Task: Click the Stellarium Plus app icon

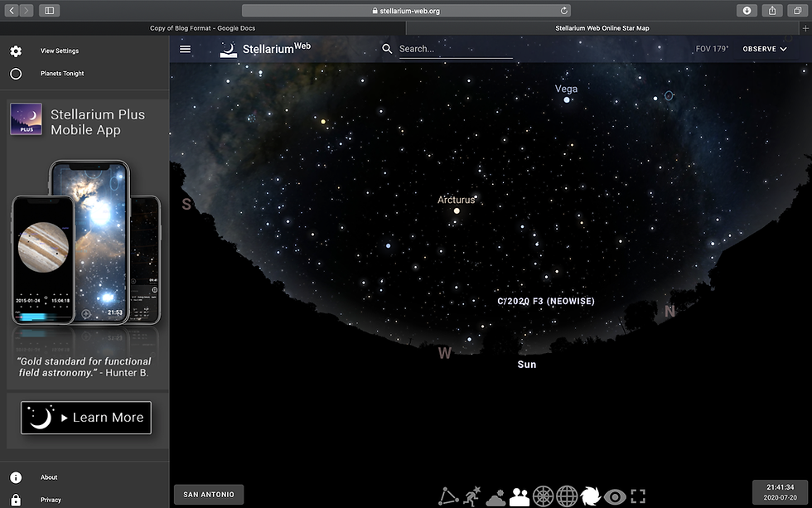Action: click(27, 119)
